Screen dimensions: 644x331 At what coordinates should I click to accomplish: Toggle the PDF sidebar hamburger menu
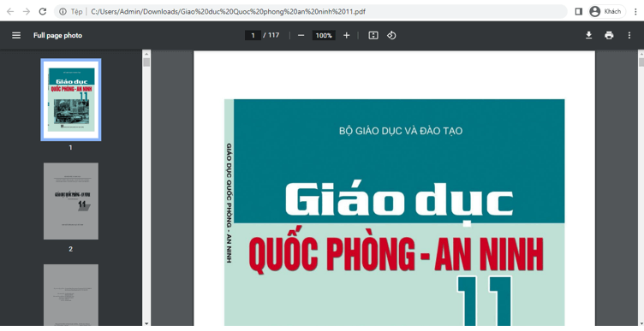pos(16,35)
